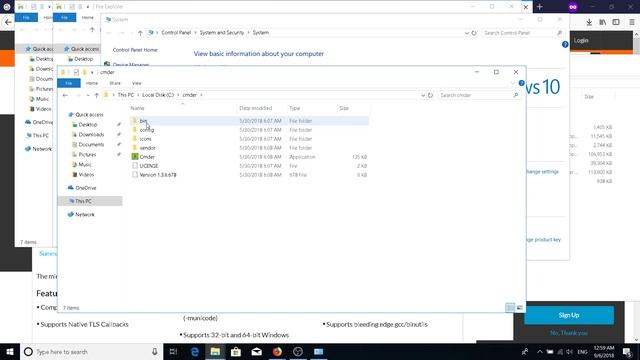Select Quick access in cmder navigation pane
Viewport: 640px width, 360px height.
(x=89, y=115)
